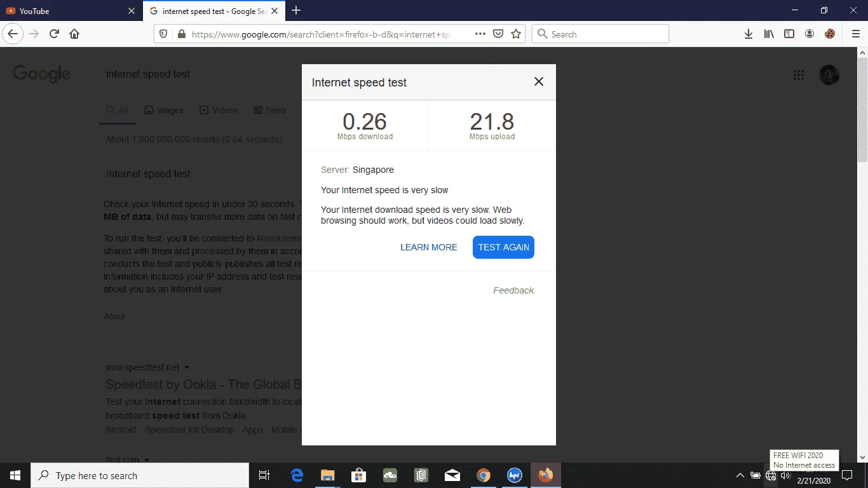
Task: Open network status tray icon
Action: (771, 475)
